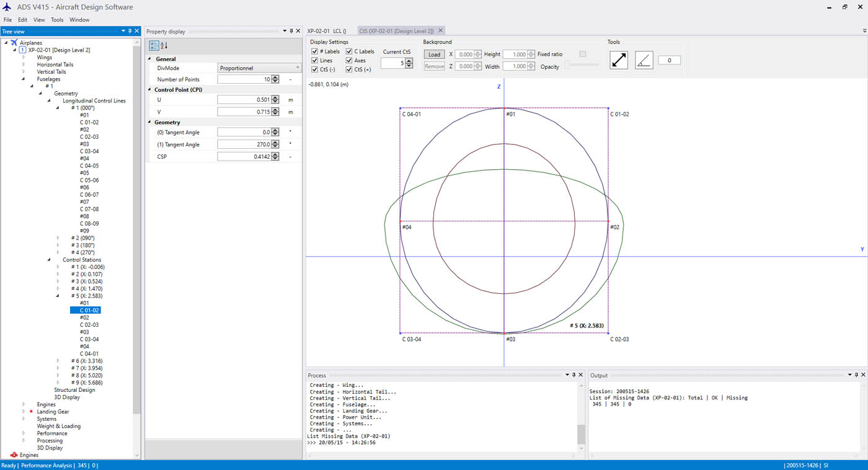This screenshot has height=470, width=868.
Task: Open the View menu
Action: tap(39, 20)
